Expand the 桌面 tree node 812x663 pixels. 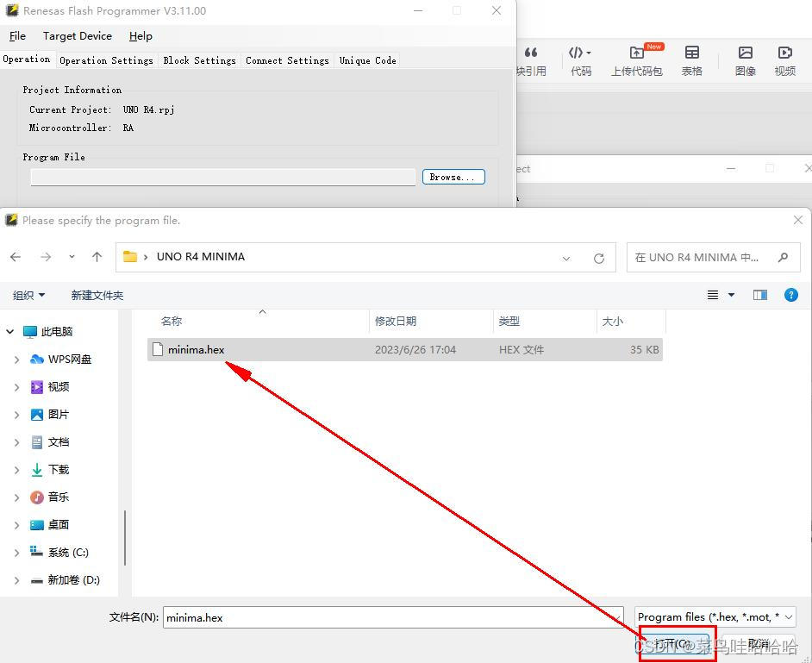(x=16, y=525)
